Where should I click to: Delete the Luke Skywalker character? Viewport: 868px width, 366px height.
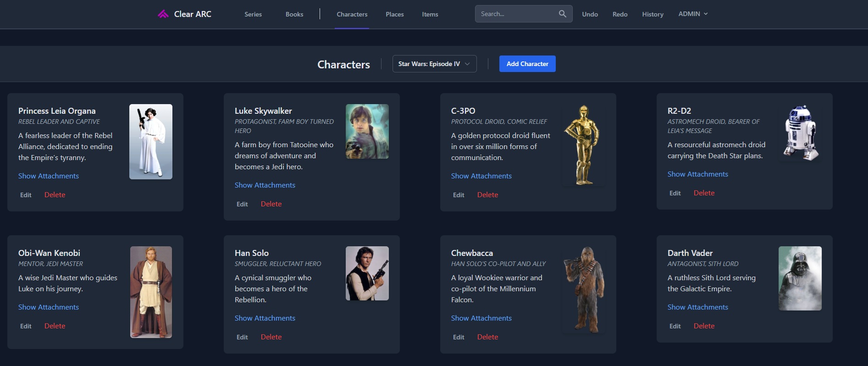[x=271, y=204]
